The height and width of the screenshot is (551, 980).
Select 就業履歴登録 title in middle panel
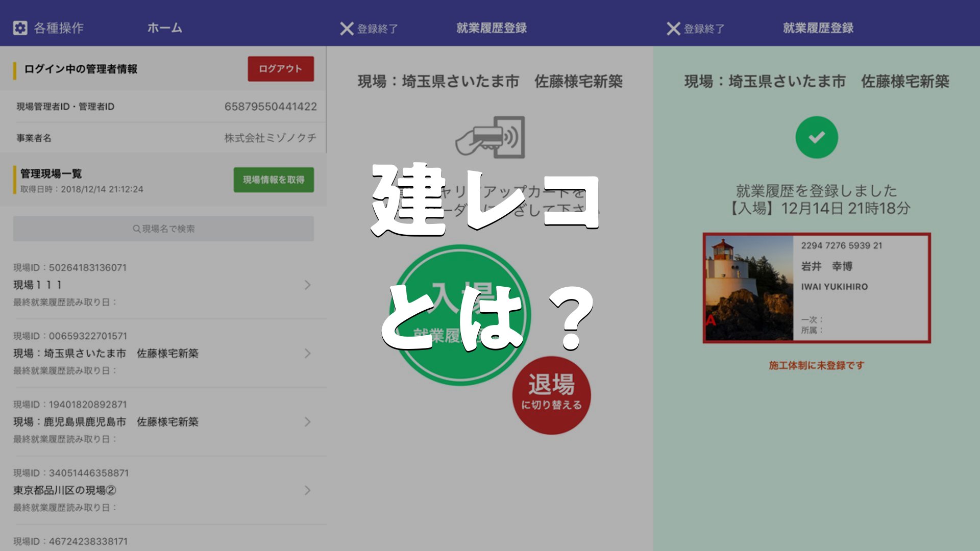[x=491, y=28]
